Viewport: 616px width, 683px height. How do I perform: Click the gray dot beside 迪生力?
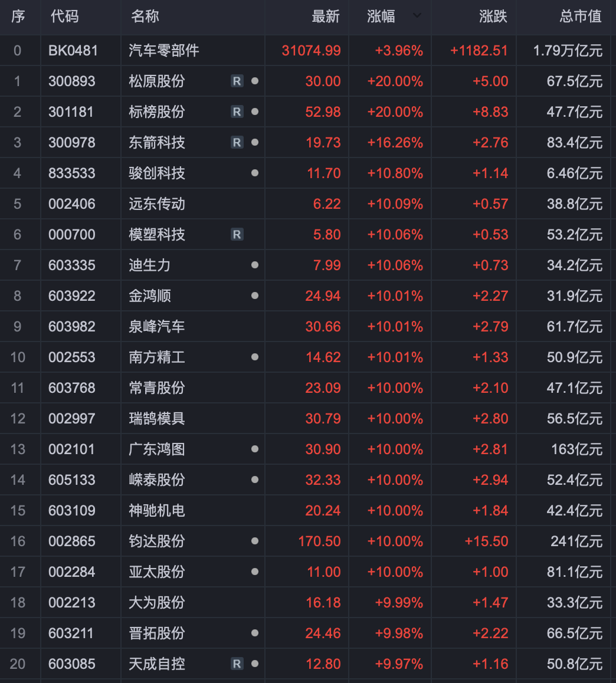255,265
